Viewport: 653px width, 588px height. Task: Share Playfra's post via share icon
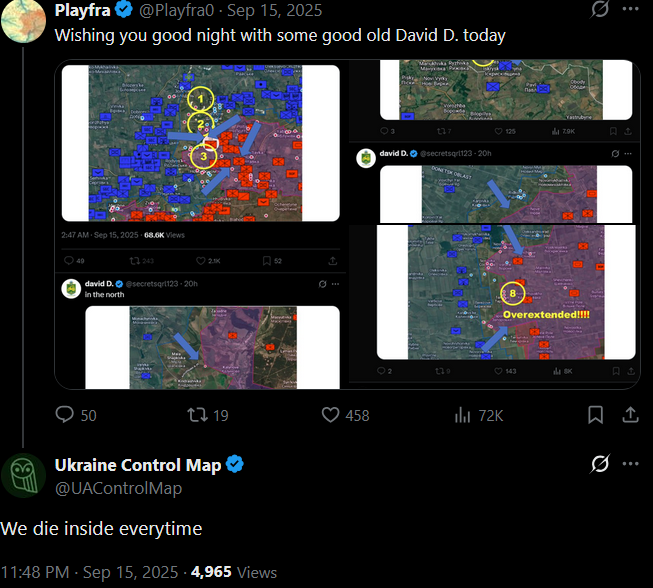tap(631, 415)
